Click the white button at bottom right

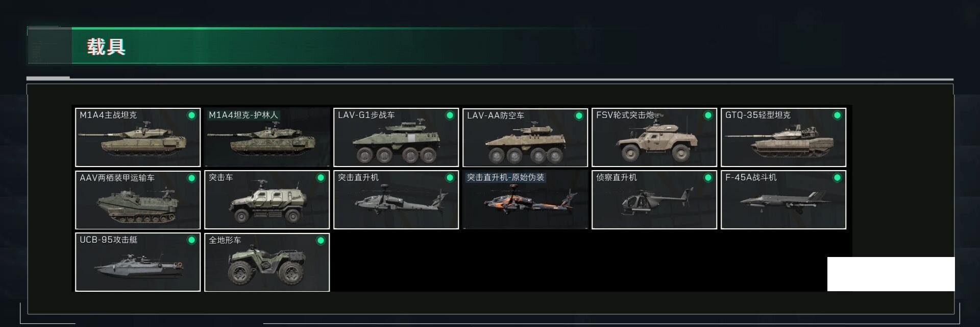coord(891,274)
